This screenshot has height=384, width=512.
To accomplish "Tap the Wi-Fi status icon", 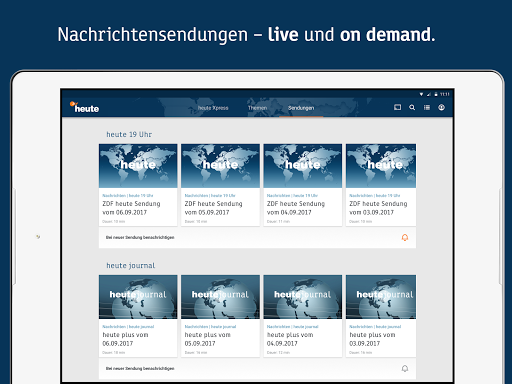I will (421, 94).
